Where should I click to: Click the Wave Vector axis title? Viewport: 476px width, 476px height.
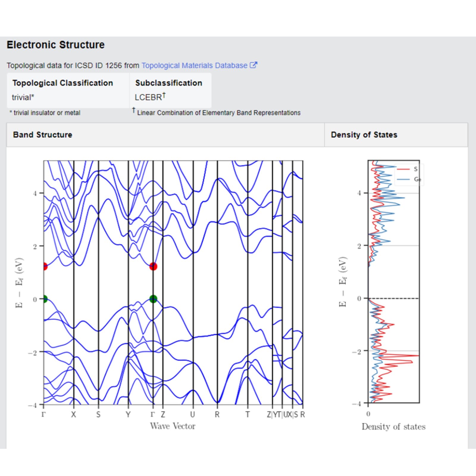(173, 426)
